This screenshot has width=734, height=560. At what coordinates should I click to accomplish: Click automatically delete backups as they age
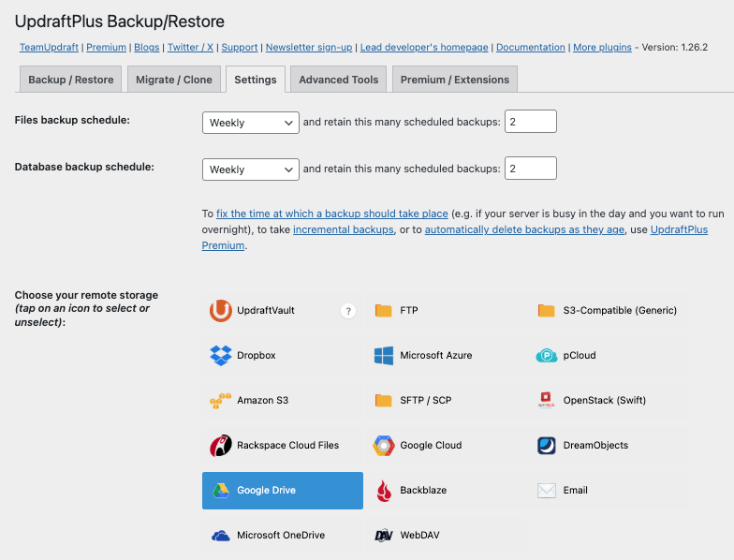tap(524, 229)
